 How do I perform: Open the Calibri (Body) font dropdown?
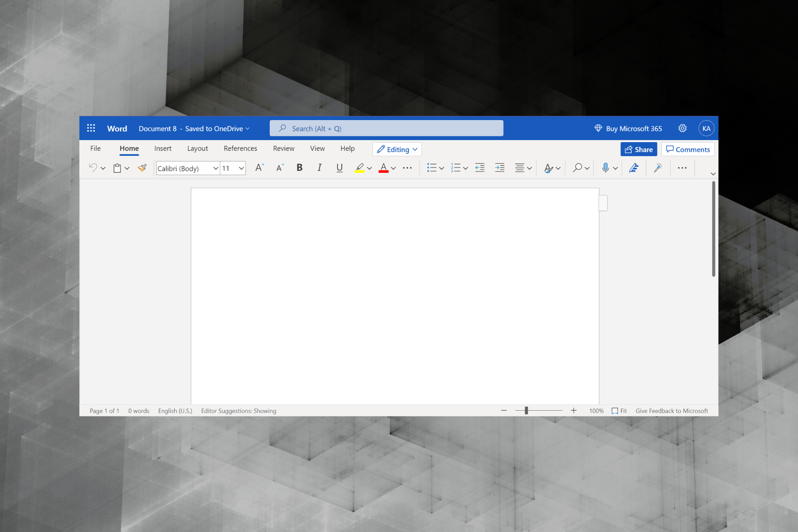(215, 168)
